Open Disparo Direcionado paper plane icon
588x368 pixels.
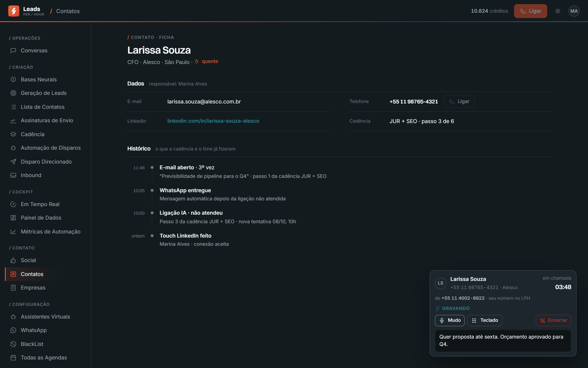tap(13, 162)
